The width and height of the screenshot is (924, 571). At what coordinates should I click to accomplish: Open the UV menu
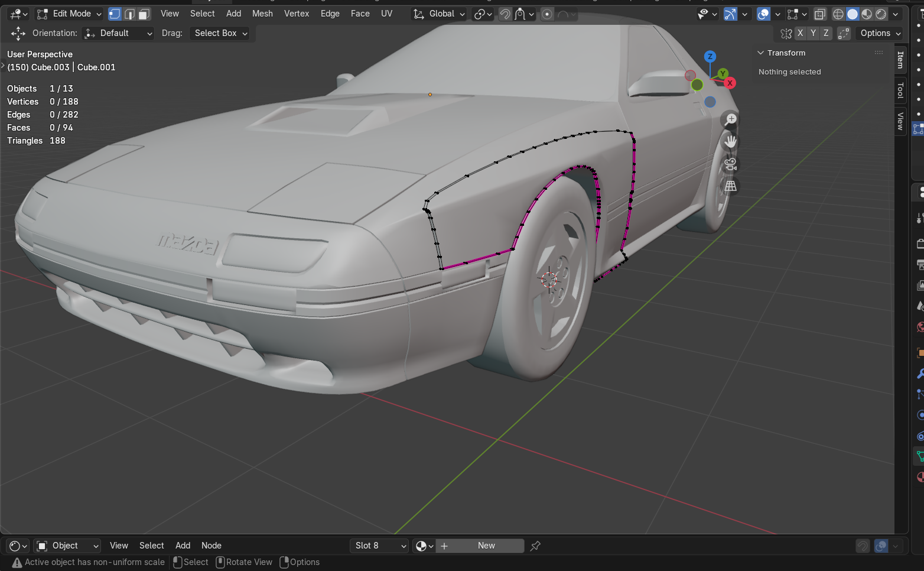[386, 14]
